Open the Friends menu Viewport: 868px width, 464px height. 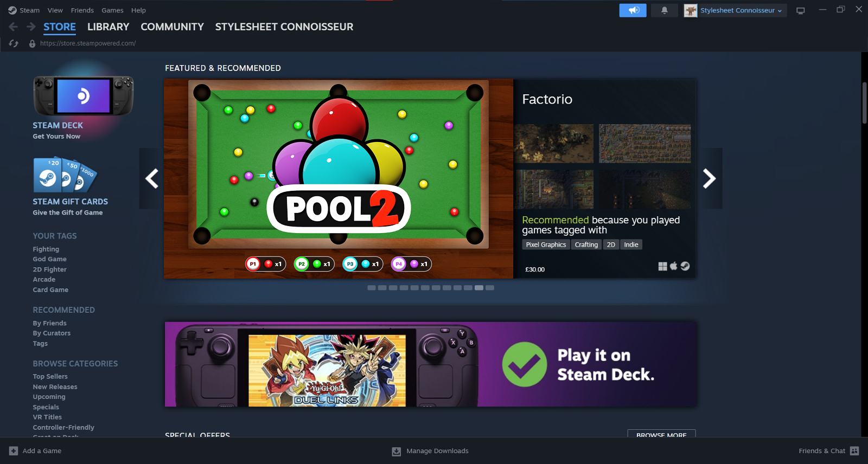[82, 10]
